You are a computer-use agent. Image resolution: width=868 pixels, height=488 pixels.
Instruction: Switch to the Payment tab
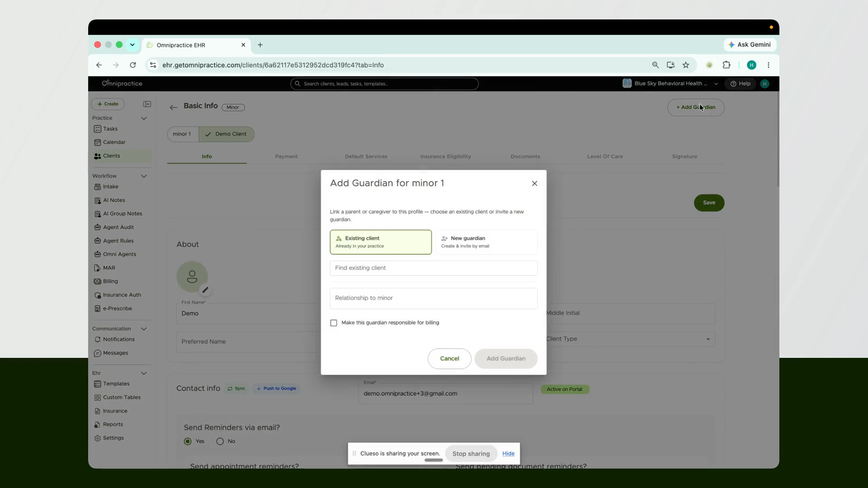point(286,156)
